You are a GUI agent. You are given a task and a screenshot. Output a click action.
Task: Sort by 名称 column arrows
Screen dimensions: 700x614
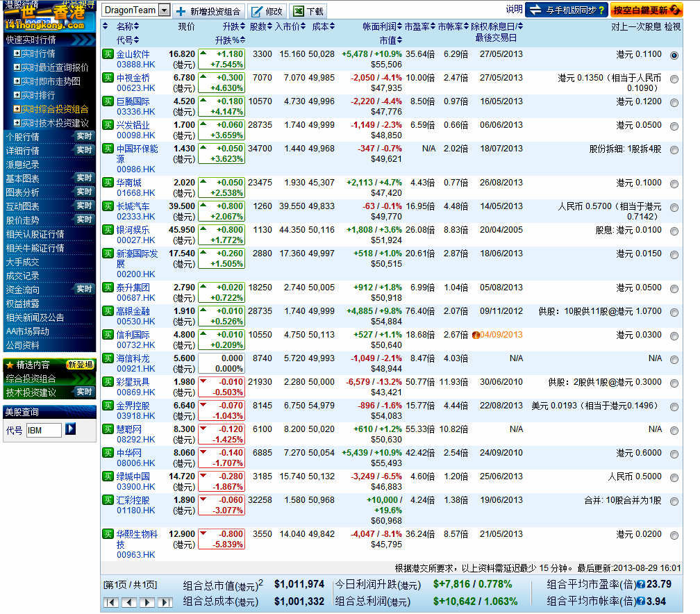point(136,26)
